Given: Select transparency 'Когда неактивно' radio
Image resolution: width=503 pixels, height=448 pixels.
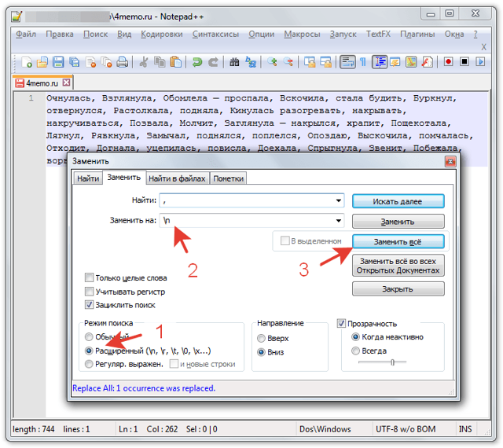Looking at the screenshot, I should tap(355, 337).
